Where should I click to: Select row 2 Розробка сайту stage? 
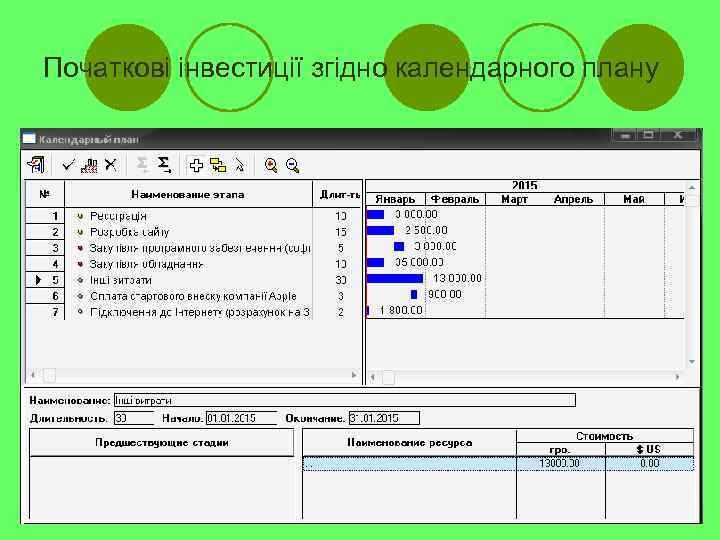coord(193,232)
